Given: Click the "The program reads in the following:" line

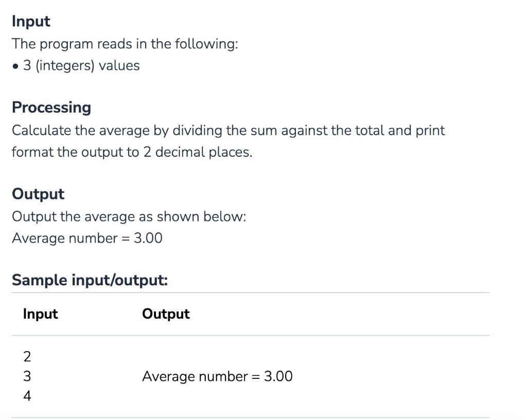Looking at the screenshot, I should (x=125, y=44).
